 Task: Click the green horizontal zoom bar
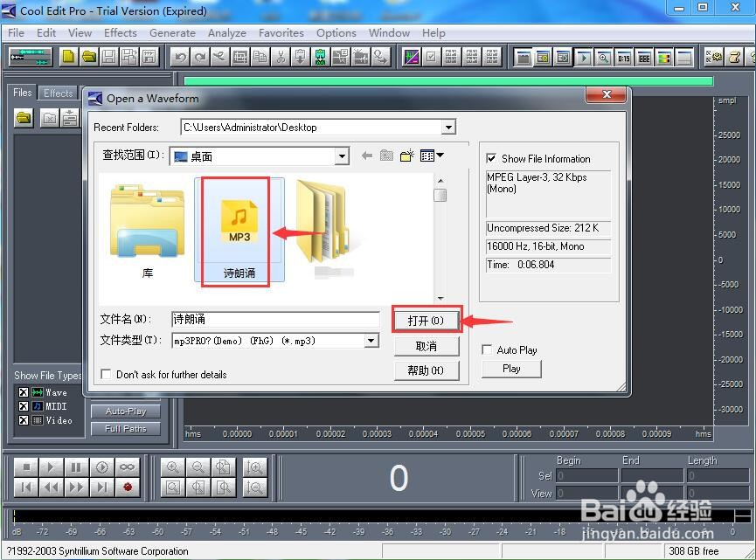(x=448, y=81)
